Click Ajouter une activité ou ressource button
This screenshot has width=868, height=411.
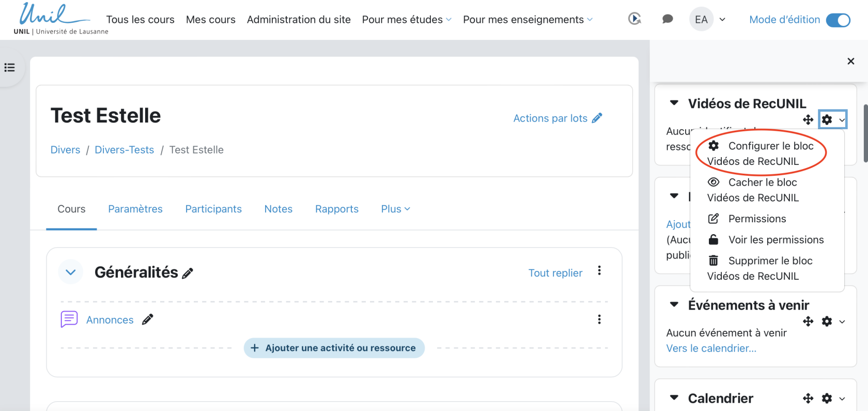(x=334, y=348)
